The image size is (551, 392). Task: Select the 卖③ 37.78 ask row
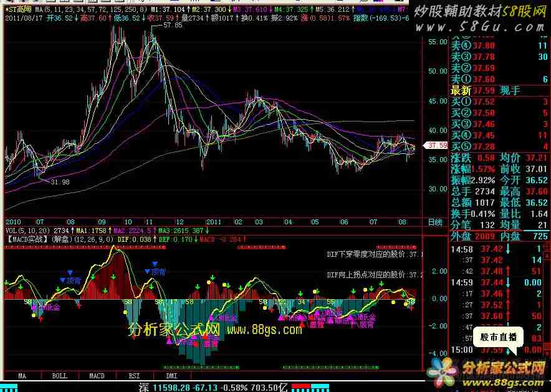(x=499, y=57)
